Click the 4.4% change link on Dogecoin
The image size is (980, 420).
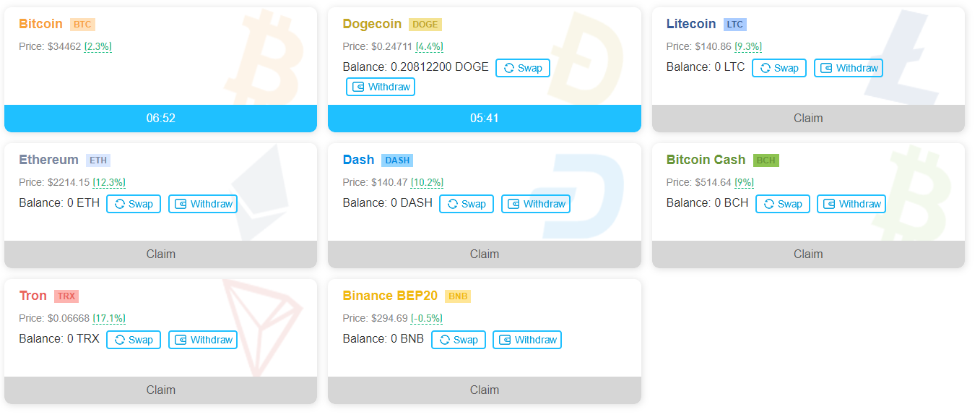tap(430, 46)
